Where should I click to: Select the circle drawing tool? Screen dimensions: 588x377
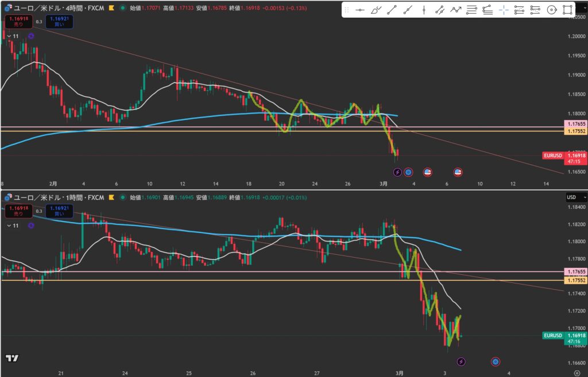pos(552,10)
